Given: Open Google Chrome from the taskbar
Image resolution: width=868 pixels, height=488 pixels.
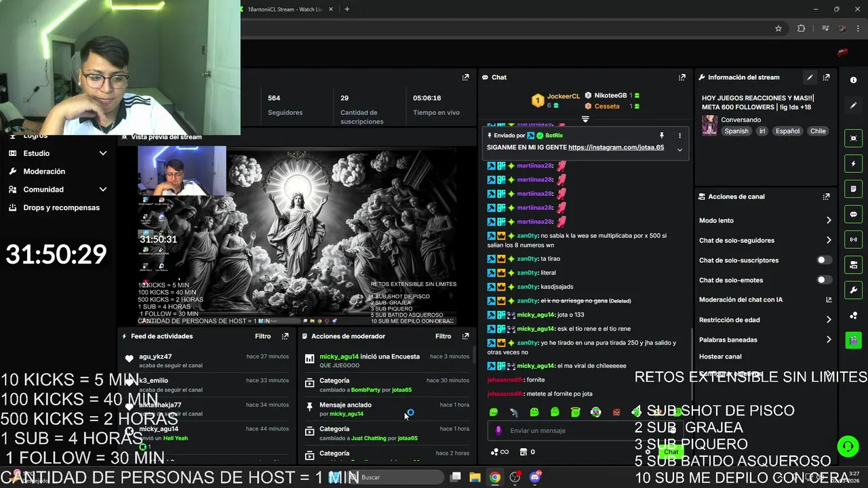Looking at the screenshot, I should tap(495, 477).
